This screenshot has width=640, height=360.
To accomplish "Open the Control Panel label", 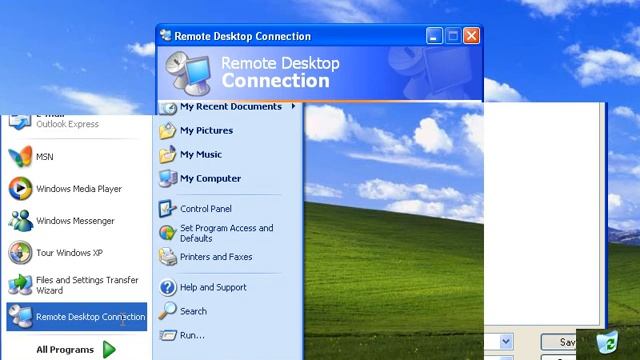I will (206, 209).
